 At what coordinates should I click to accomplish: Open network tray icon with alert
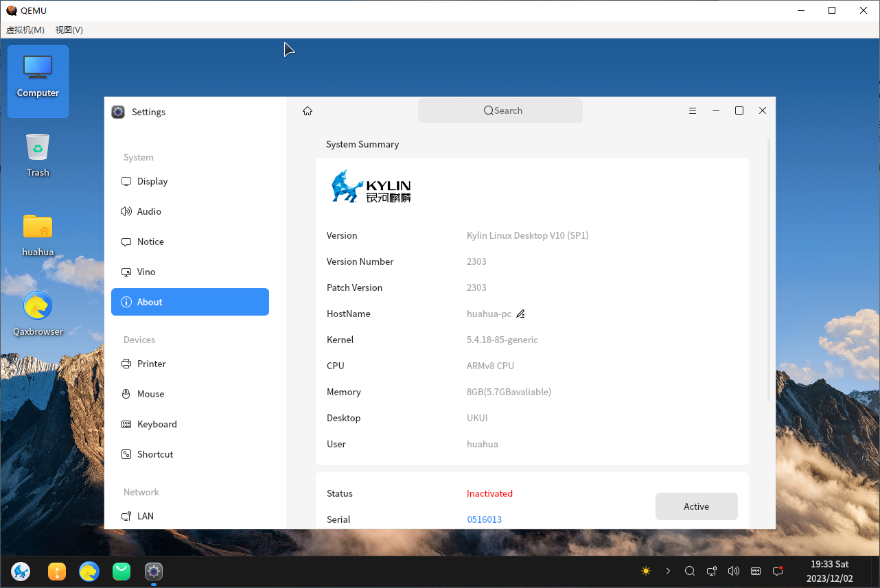tap(712, 571)
